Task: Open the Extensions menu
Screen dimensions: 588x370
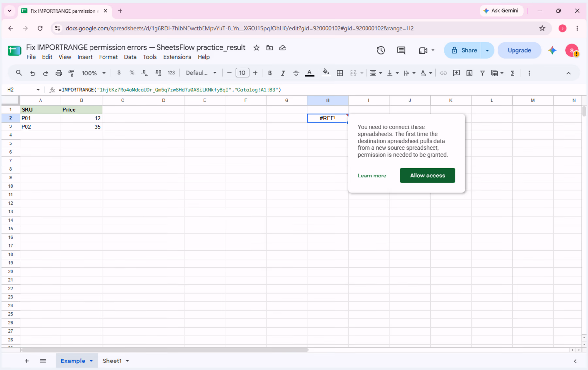Action: coord(177,57)
